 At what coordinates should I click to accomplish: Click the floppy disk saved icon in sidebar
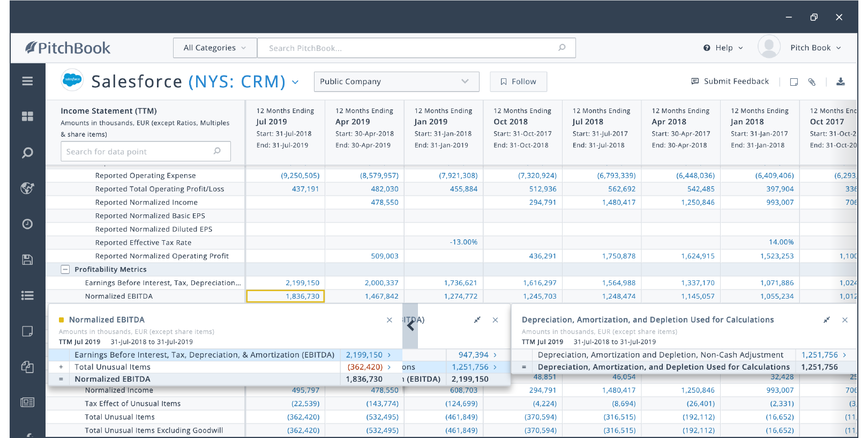tap(27, 260)
